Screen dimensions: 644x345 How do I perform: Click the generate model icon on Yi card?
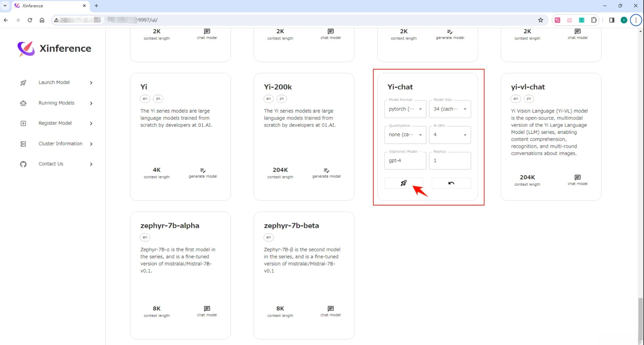(203, 170)
